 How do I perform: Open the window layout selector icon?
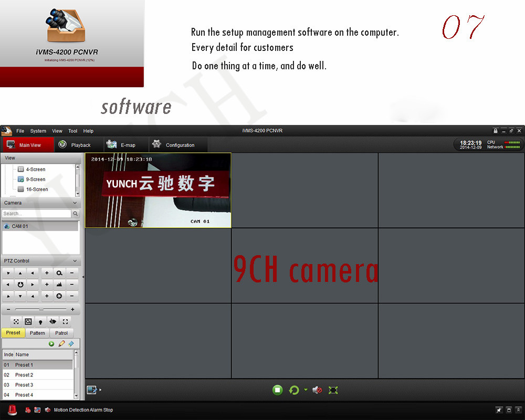point(92,390)
